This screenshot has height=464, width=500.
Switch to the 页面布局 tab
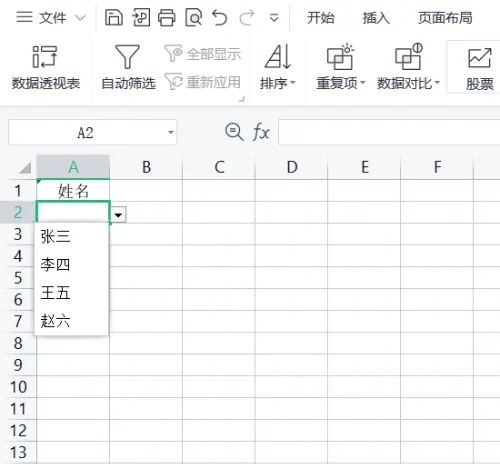coord(445,18)
